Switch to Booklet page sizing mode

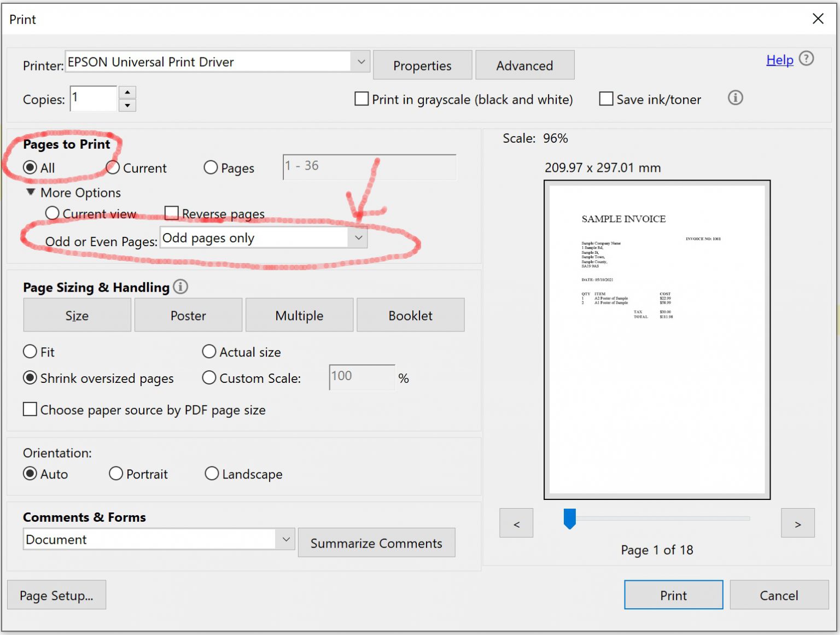[x=410, y=315]
